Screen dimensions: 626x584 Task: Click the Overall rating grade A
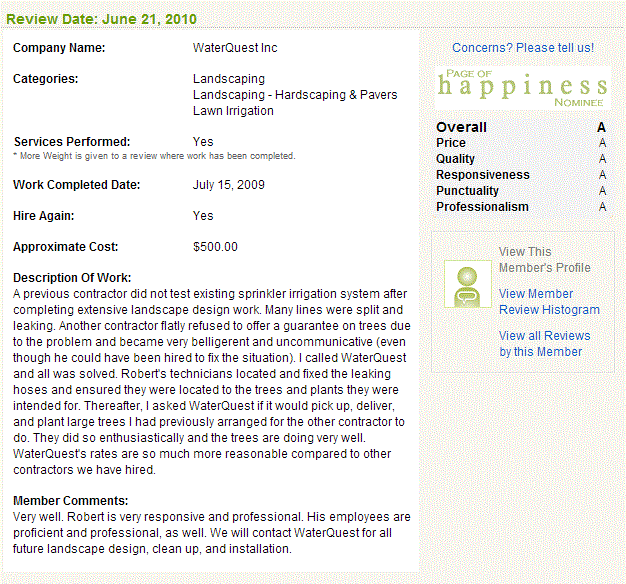601,127
